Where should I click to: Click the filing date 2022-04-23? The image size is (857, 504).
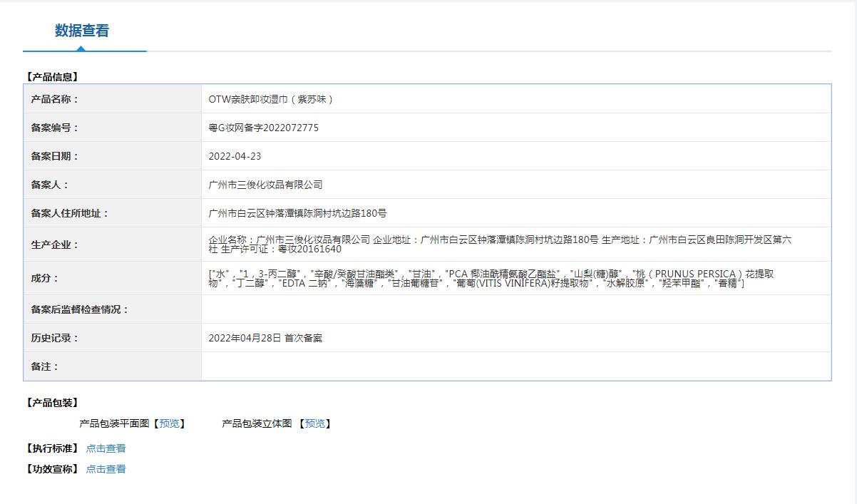235,156
